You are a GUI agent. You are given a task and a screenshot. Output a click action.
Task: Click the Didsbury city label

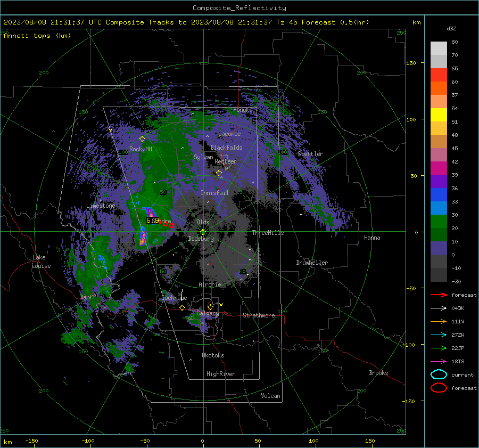click(201, 239)
